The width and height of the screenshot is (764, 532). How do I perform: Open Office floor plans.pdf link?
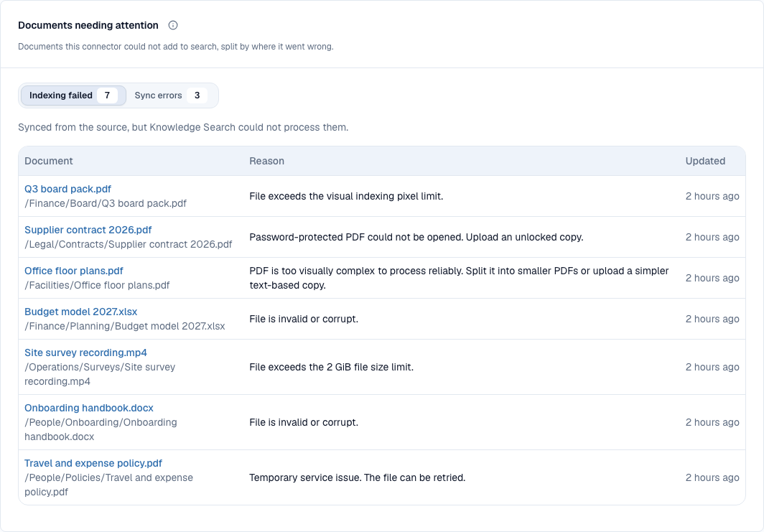coord(73,271)
